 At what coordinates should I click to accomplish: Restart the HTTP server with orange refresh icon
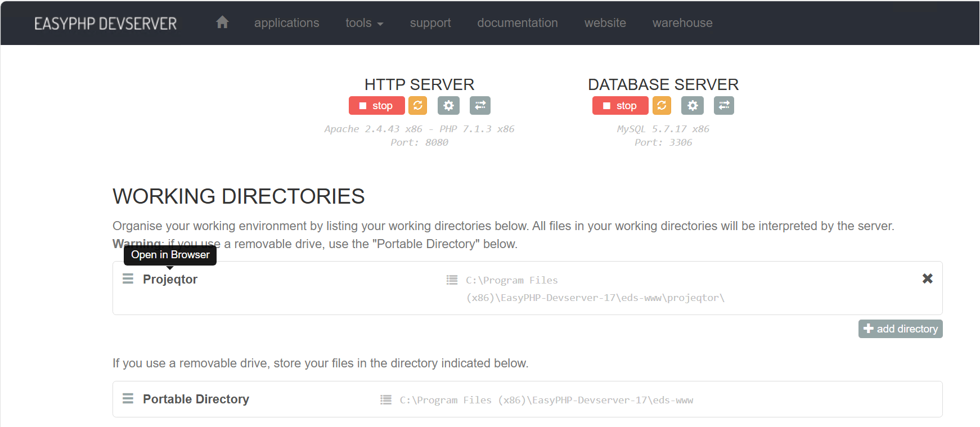tap(417, 106)
